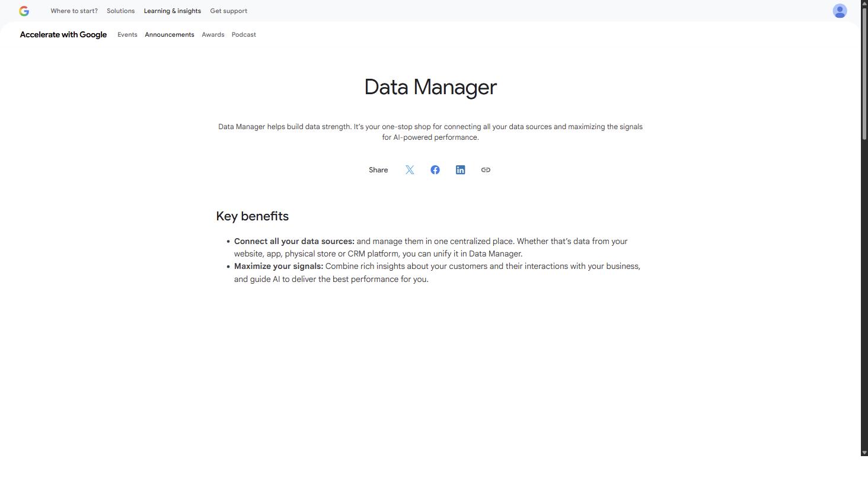
Task: Open the user account avatar
Action: pos(840,11)
